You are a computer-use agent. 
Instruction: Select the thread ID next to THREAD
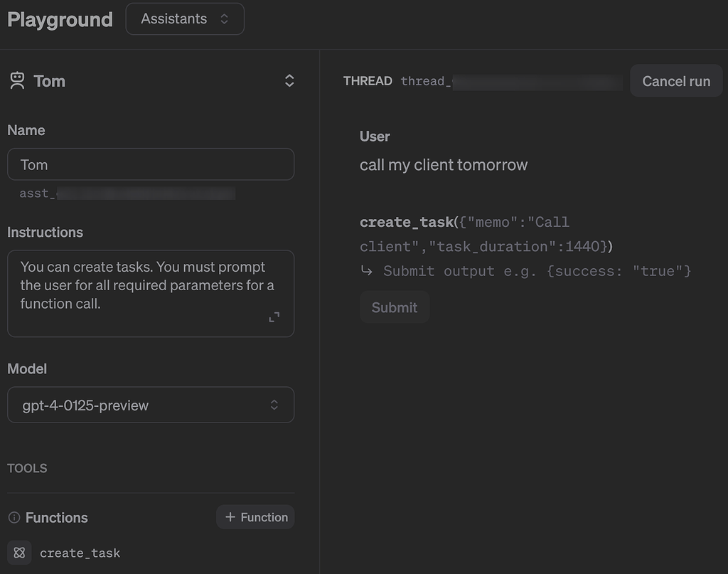point(510,80)
